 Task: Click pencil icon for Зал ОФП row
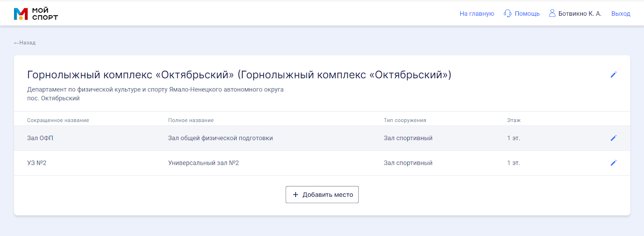(x=613, y=138)
